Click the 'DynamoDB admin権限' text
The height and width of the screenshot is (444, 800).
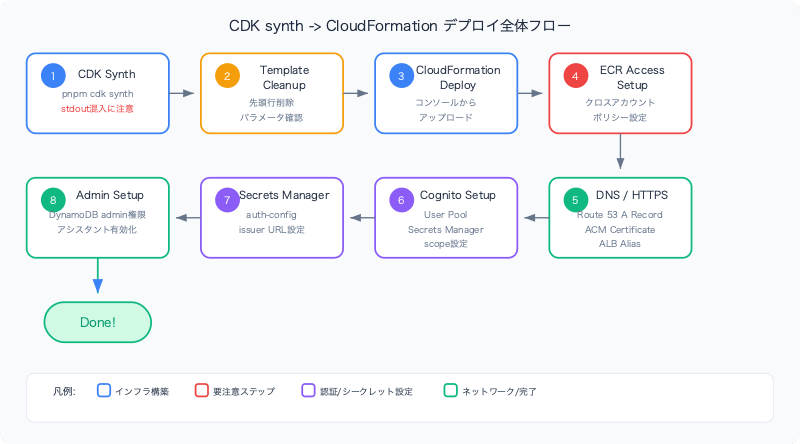click(x=97, y=215)
